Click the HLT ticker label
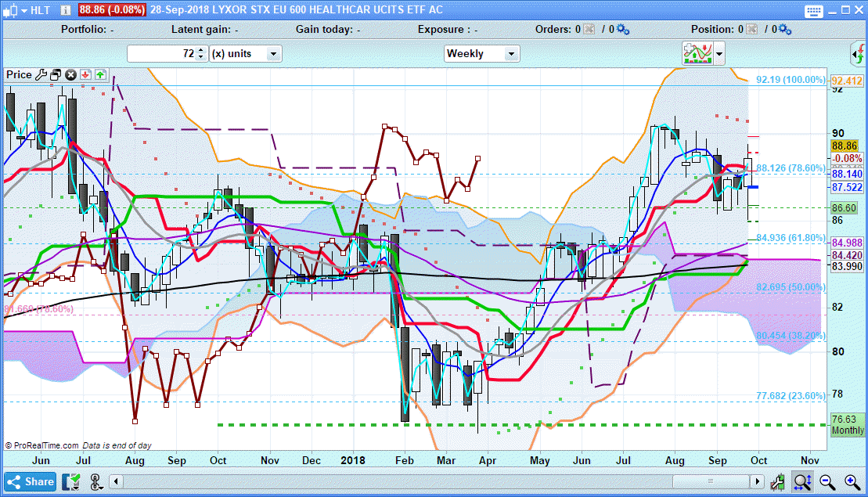Viewport: 868px width, 497px height. (x=41, y=10)
